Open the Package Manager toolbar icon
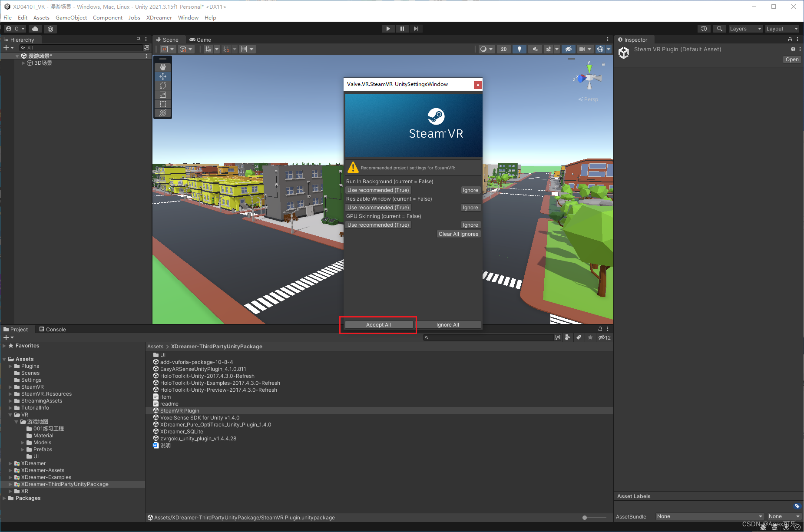The image size is (804, 532). coord(50,29)
